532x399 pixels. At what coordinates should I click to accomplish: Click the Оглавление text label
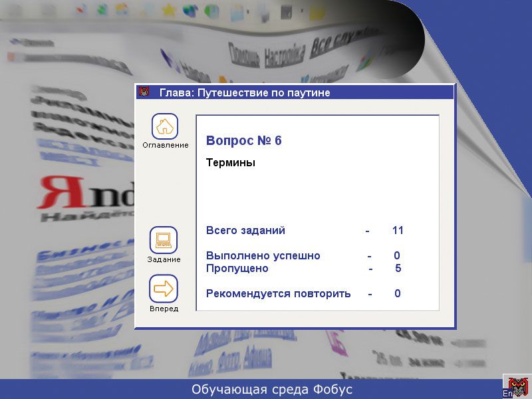[165, 145]
